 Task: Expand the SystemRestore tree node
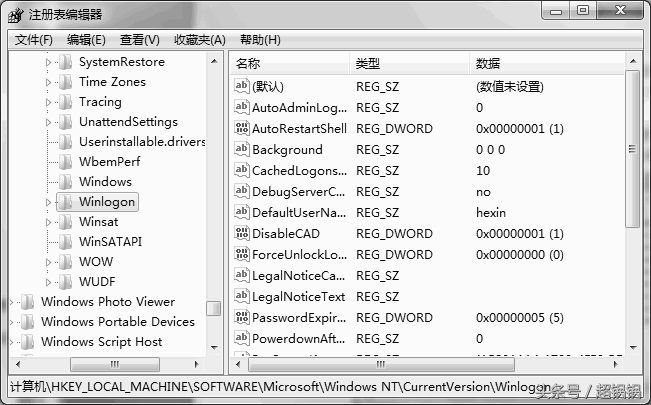48,62
